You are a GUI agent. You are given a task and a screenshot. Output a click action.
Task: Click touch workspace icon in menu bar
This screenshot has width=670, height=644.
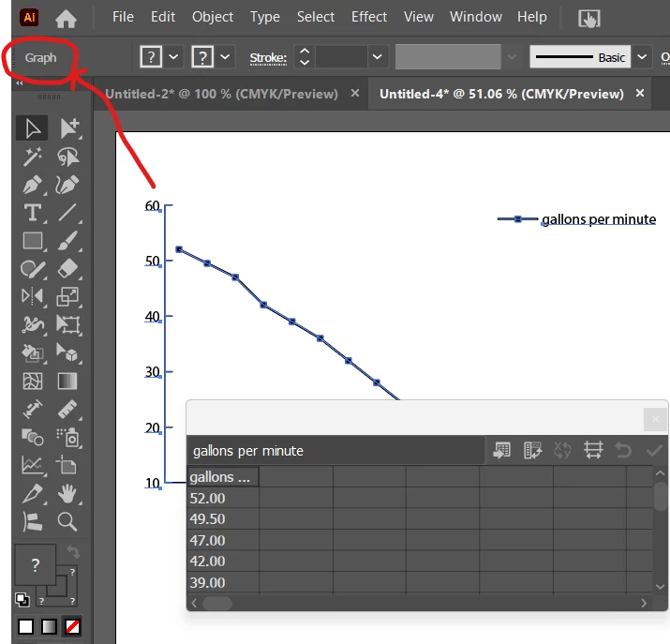click(589, 19)
